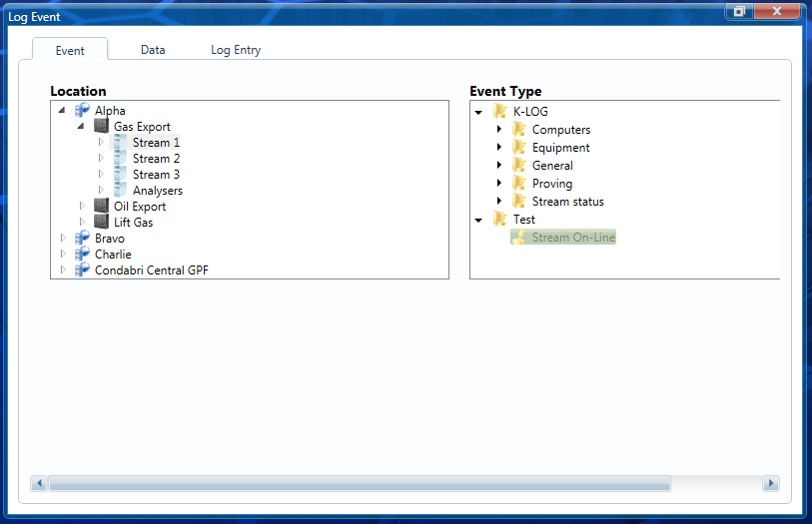Expand the Computers event folder

498,129
